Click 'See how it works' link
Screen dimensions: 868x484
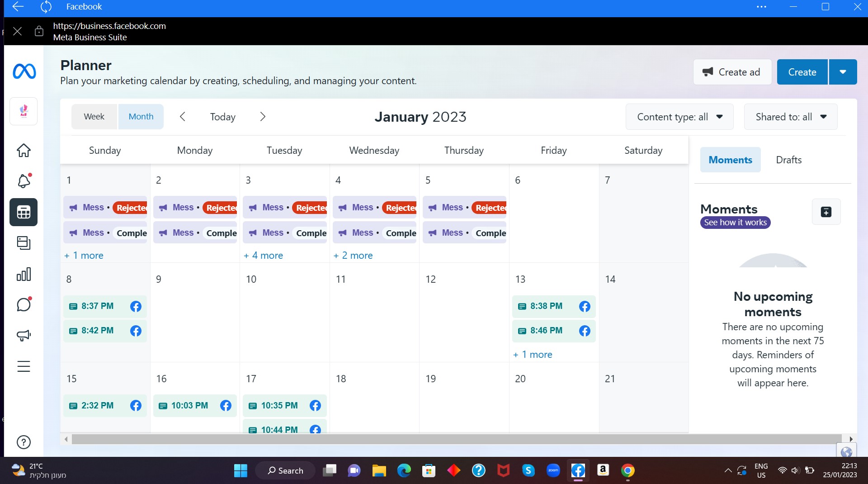pos(735,223)
